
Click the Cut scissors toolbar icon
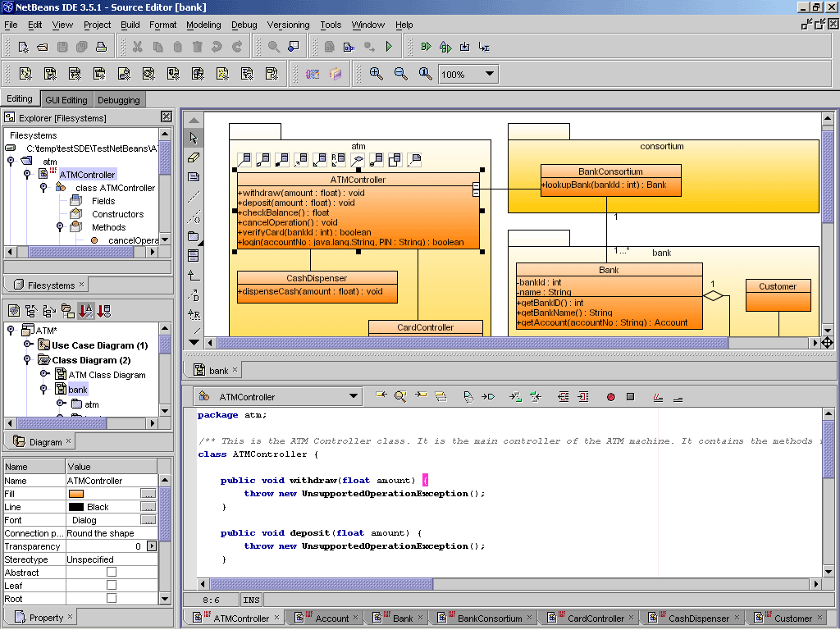(x=138, y=47)
